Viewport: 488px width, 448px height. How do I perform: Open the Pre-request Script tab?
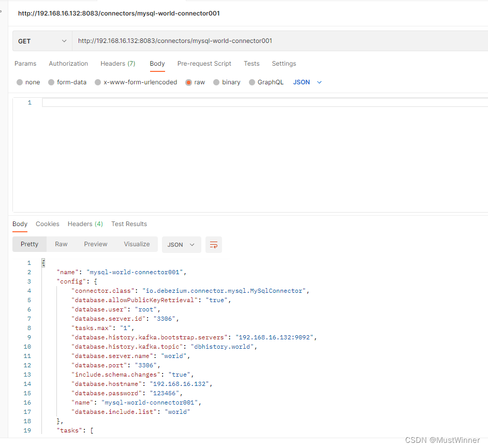[204, 64]
